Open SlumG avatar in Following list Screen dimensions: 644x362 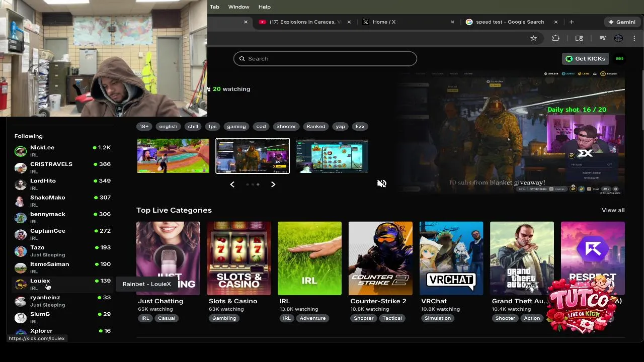21,318
